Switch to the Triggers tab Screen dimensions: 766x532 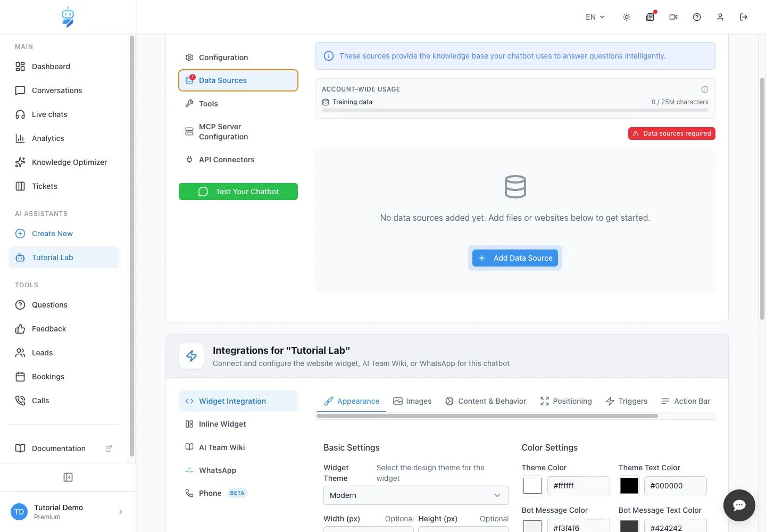click(x=627, y=401)
